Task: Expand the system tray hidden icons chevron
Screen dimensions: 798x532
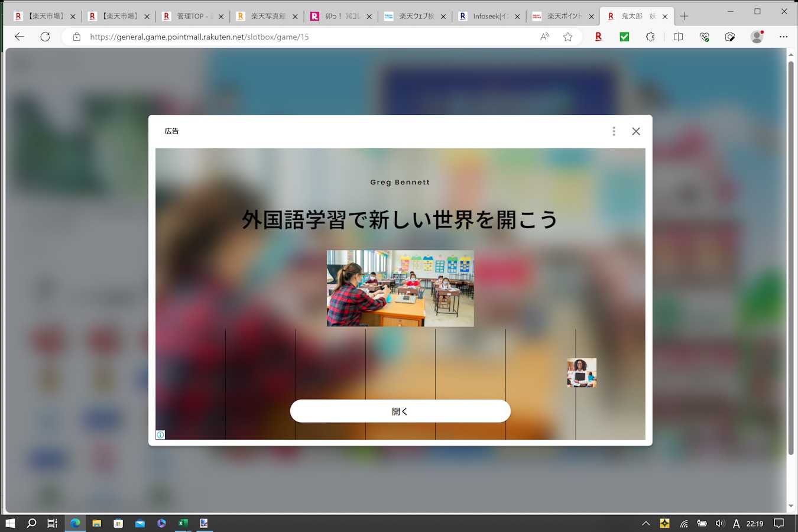Action: [x=645, y=523]
